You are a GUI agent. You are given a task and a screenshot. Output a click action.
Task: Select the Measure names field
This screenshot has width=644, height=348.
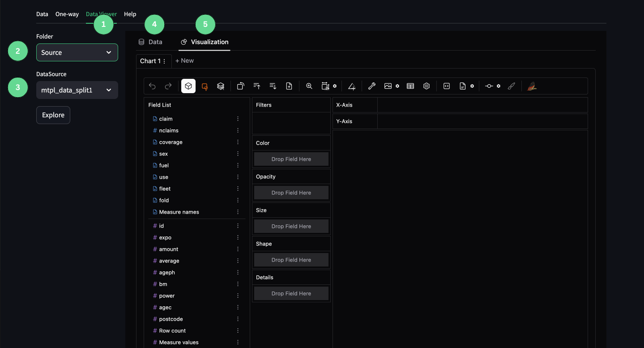click(196, 212)
